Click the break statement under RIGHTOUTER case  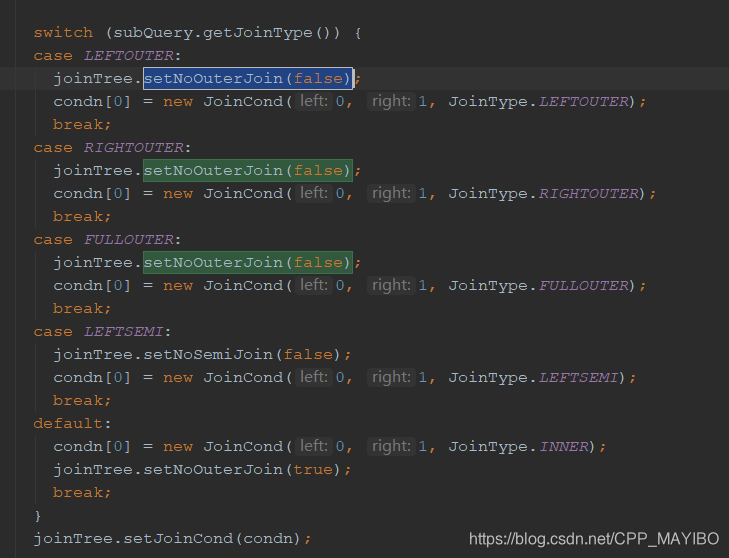(82, 217)
